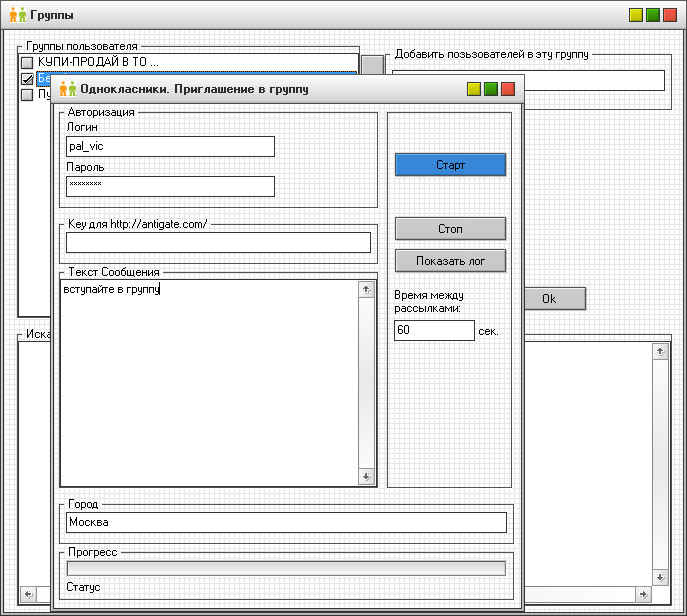Click the Одноклассники dialog title icon
Viewport: 687px width, 616px height.
click(68, 89)
